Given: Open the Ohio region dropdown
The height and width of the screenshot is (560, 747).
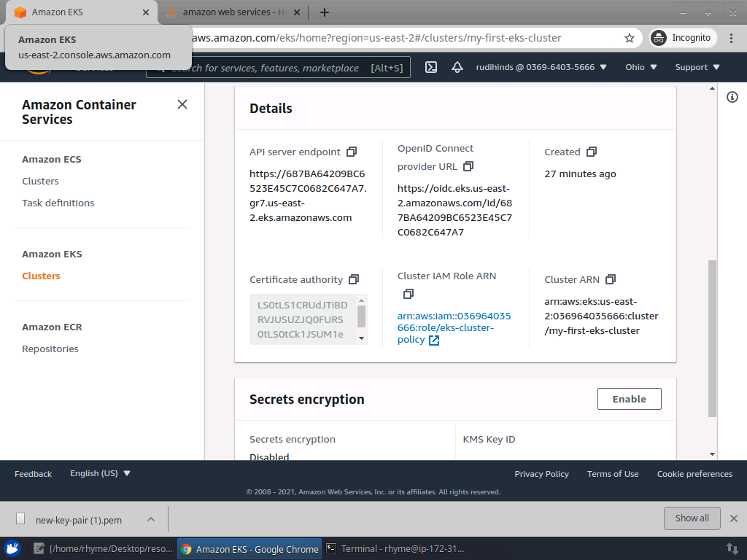Looking at the screenshot, I should coord(640,67).
